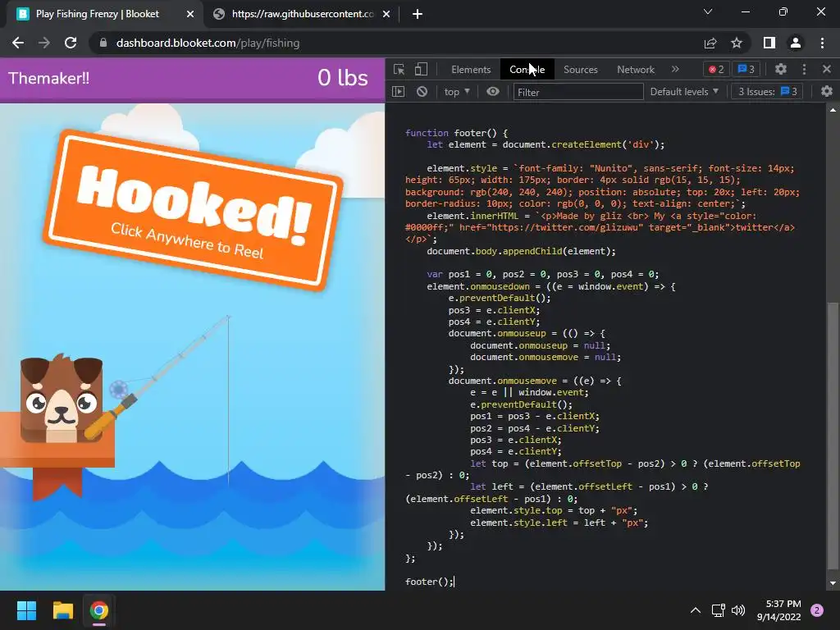Open the Chrome profile avatar
This screenshot has height=630, width=840.
796,43
